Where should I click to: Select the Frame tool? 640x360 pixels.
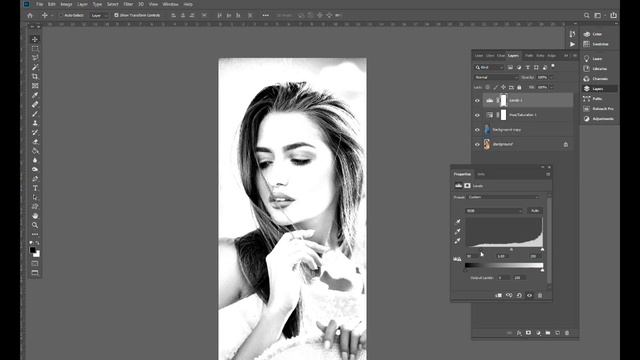pyautogui.click(x=35, y=86)
